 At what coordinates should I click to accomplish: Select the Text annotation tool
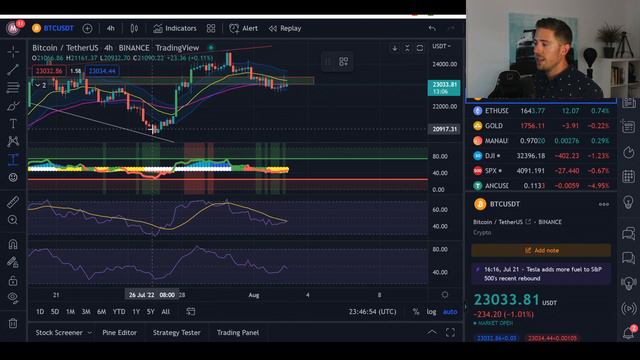click(13, 124)
